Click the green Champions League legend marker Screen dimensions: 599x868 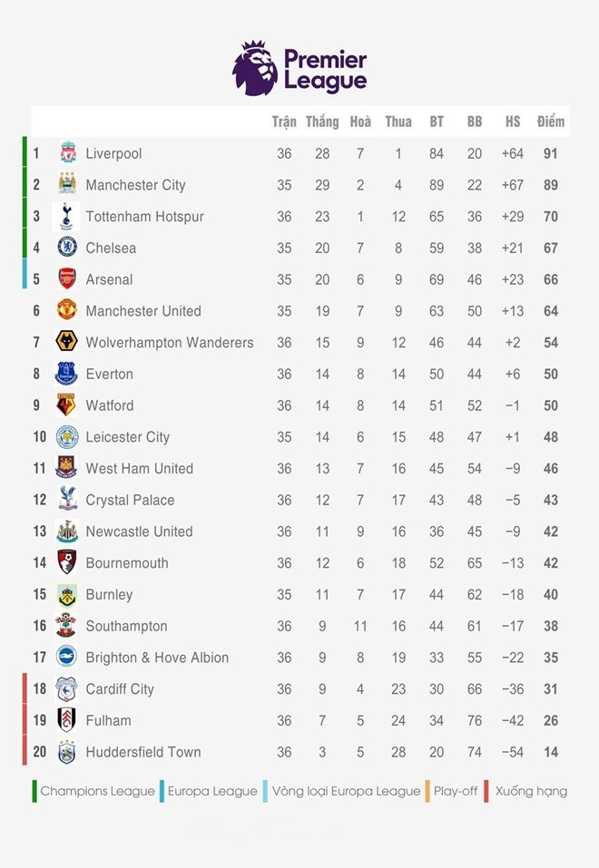34,791
